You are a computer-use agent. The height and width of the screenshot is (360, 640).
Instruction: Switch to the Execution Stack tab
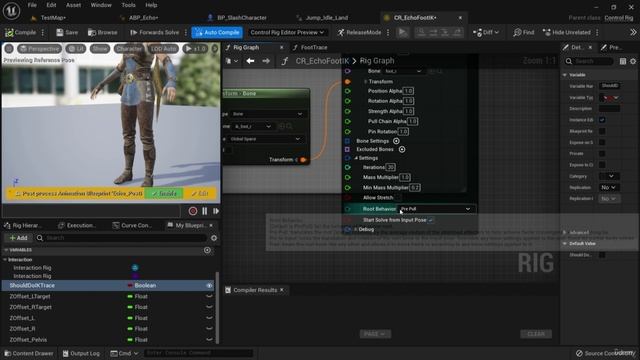click(77, 225)
